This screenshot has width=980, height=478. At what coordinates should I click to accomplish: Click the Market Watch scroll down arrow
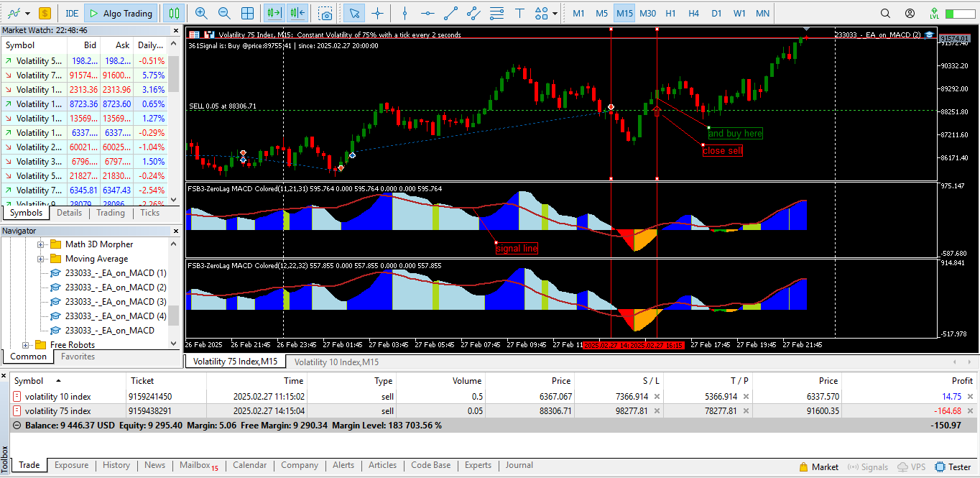coord(173,200)
